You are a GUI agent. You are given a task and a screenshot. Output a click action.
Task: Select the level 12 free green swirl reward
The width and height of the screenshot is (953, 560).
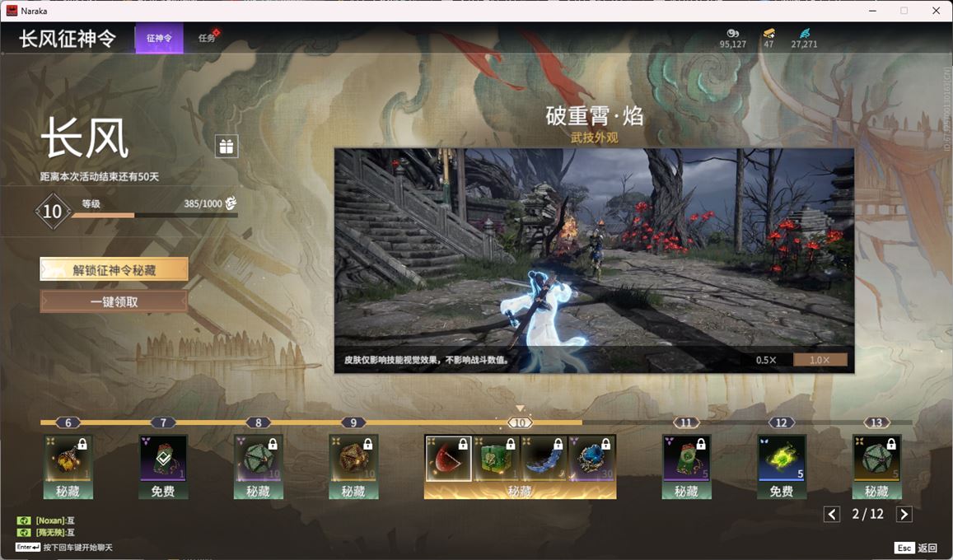[782, 460]
